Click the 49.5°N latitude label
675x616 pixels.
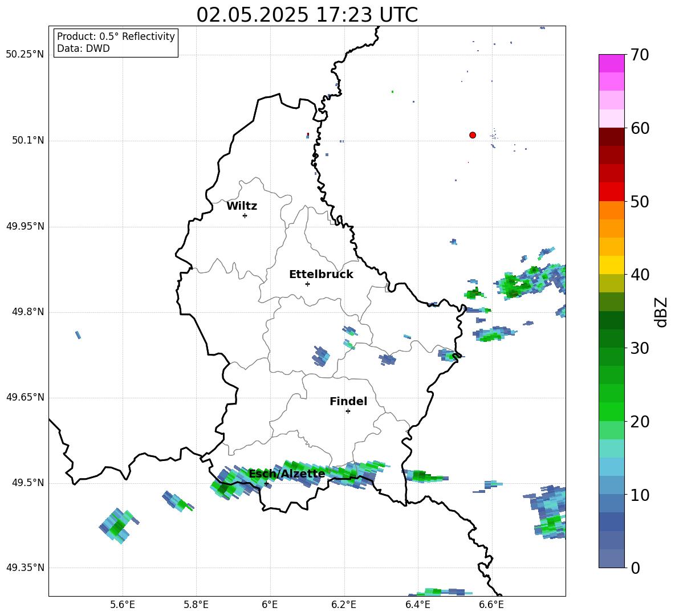[x=28, y=483]
